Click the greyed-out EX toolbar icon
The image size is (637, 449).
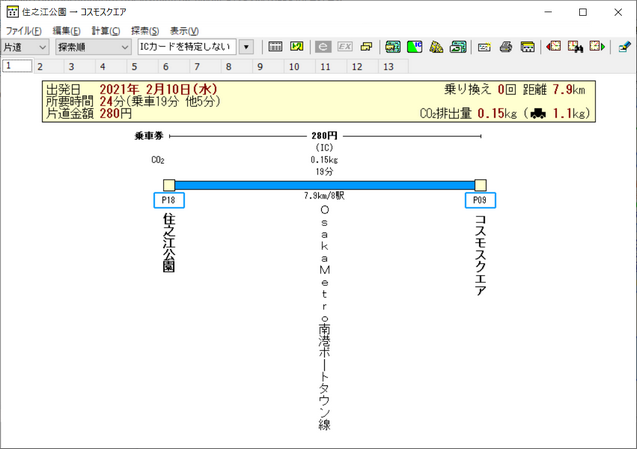[345, 47]
